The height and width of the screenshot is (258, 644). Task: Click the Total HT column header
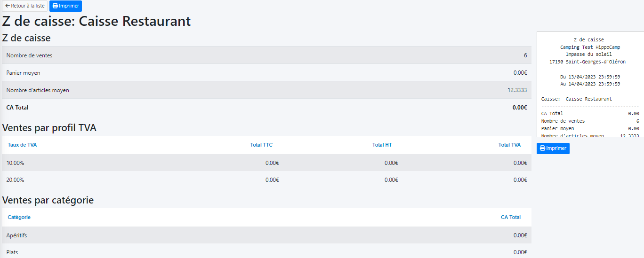point(382,145)
